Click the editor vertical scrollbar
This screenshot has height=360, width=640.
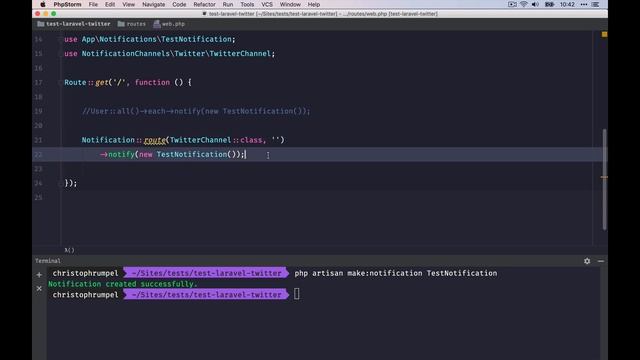(604, 180)
